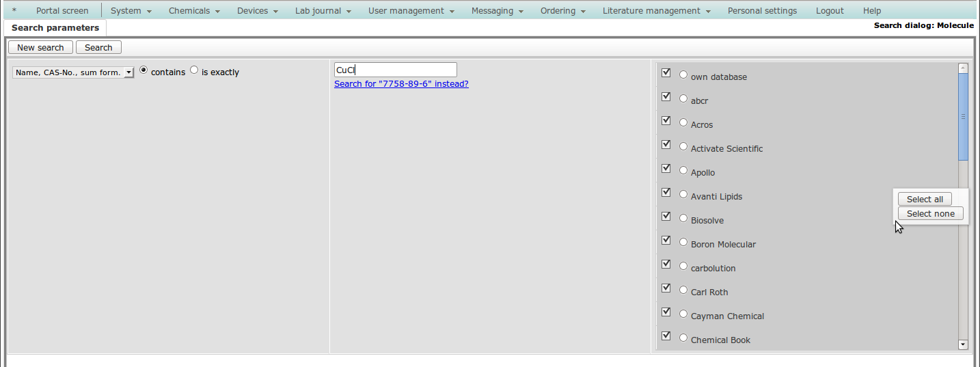Open the Literature management dropdown menu
This screenshot has width=980, height=367.
click(656, 11)
